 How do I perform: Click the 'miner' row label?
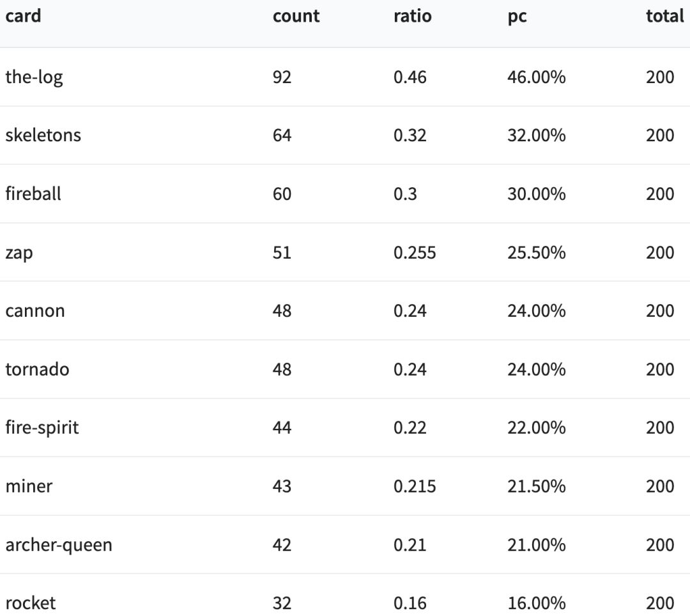29,486
